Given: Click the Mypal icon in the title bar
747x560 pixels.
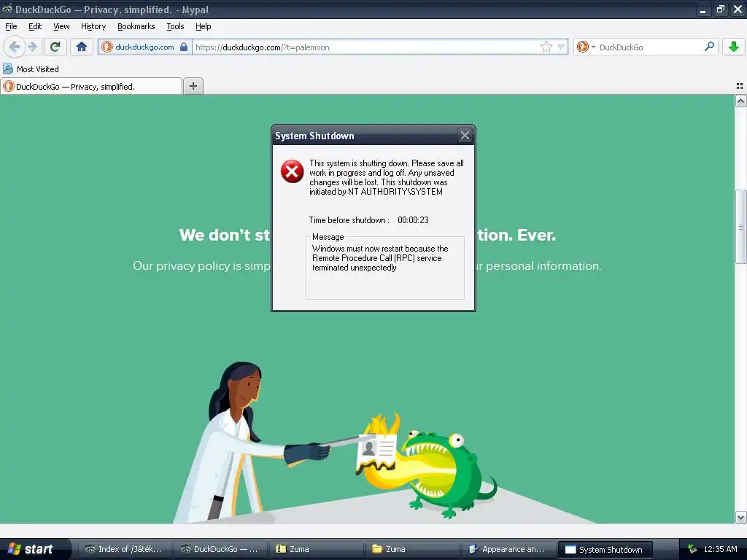Looking at the screenshot, I should [7, 9].
